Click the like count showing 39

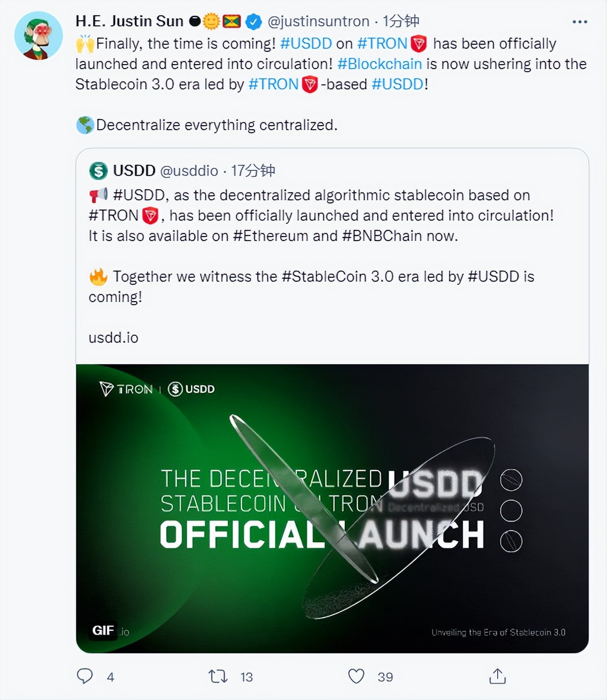(x=385, y=677)
